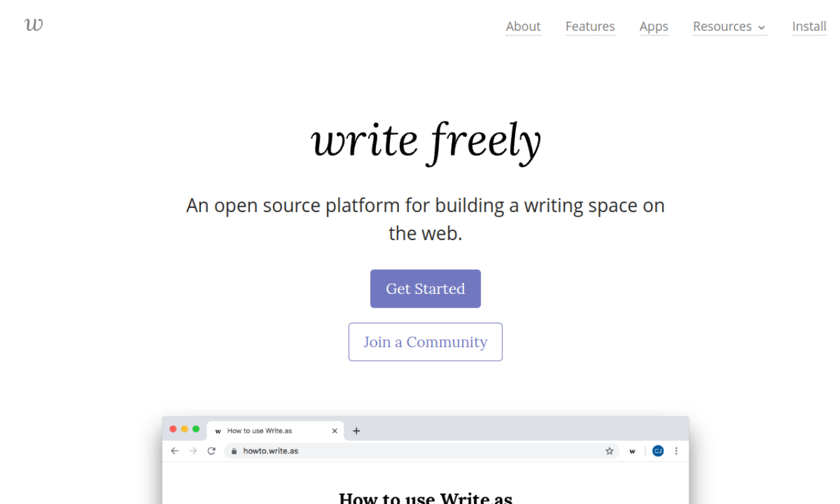Click the howto.write.as address bar in the mockup
Image resolution: width=840 pixels, height=504 pixels.
tap(269, 451)
